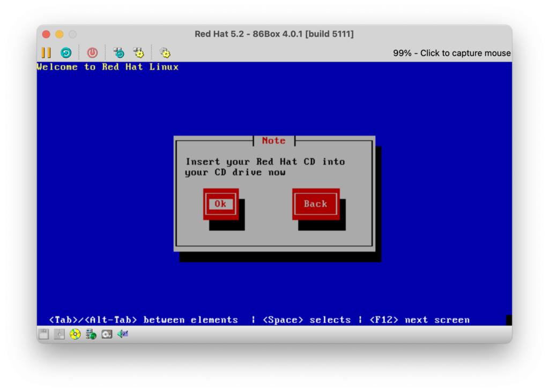This screenshot has height=392, width=549.
Task: Click the network computer-and-globe status icon
Action: (x=91, y=334)
